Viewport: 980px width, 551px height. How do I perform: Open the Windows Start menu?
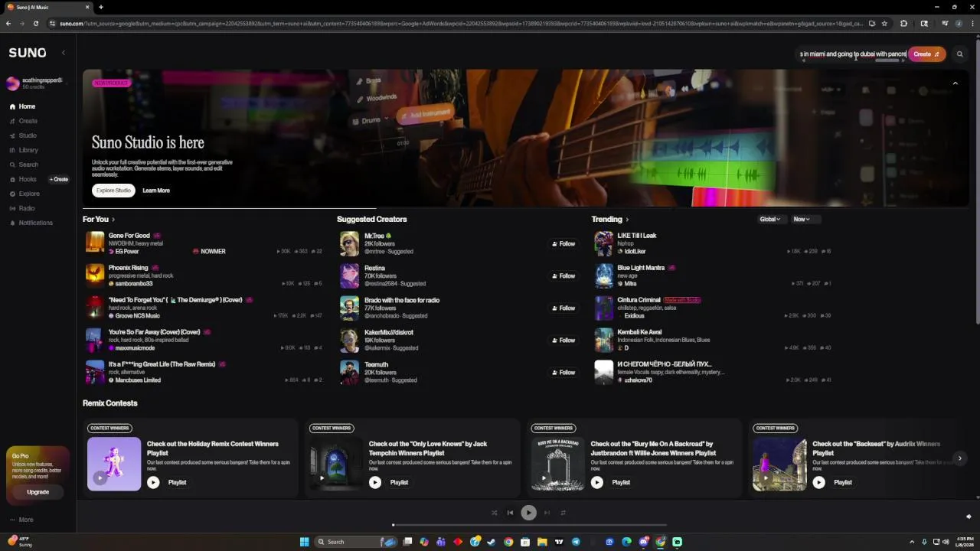[304, 542]
